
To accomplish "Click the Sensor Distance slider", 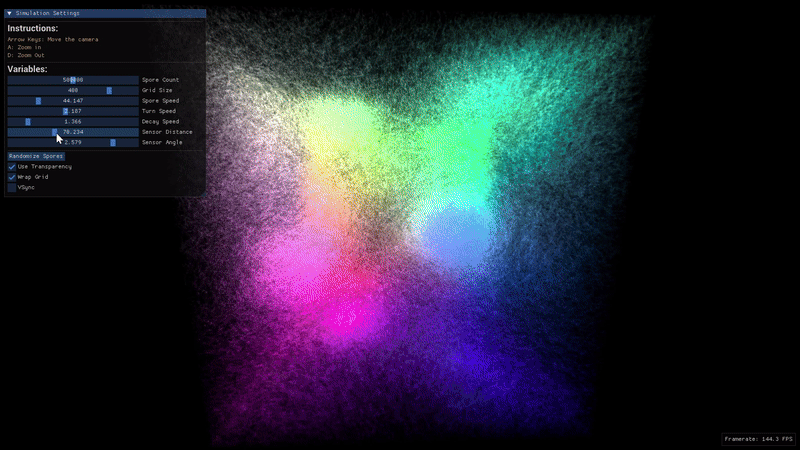I will click(x=73, y=132).
